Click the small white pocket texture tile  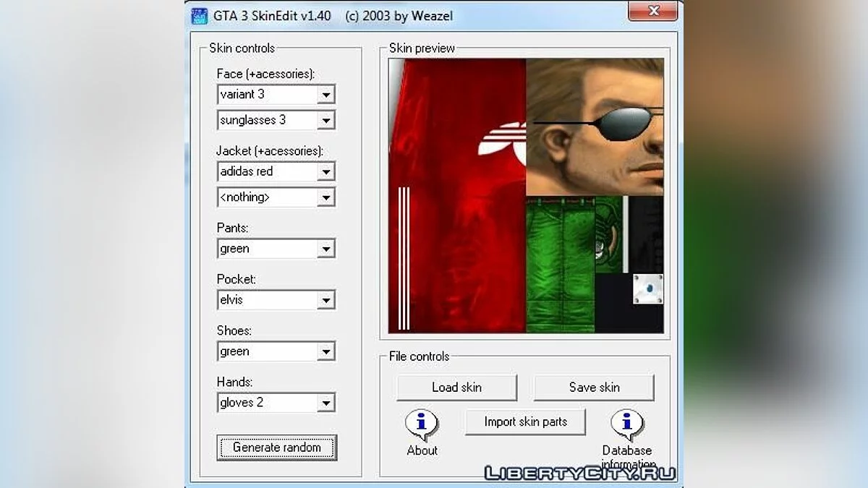648,288
